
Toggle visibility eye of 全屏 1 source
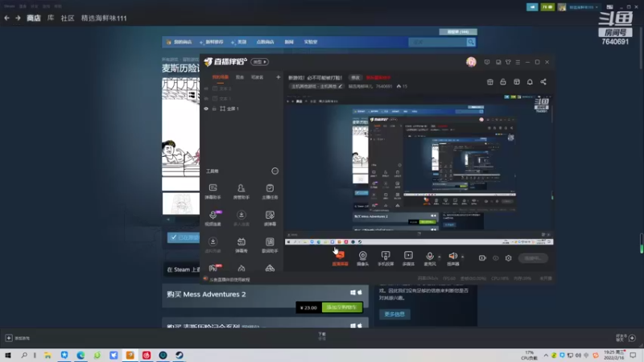click(206, 109)
